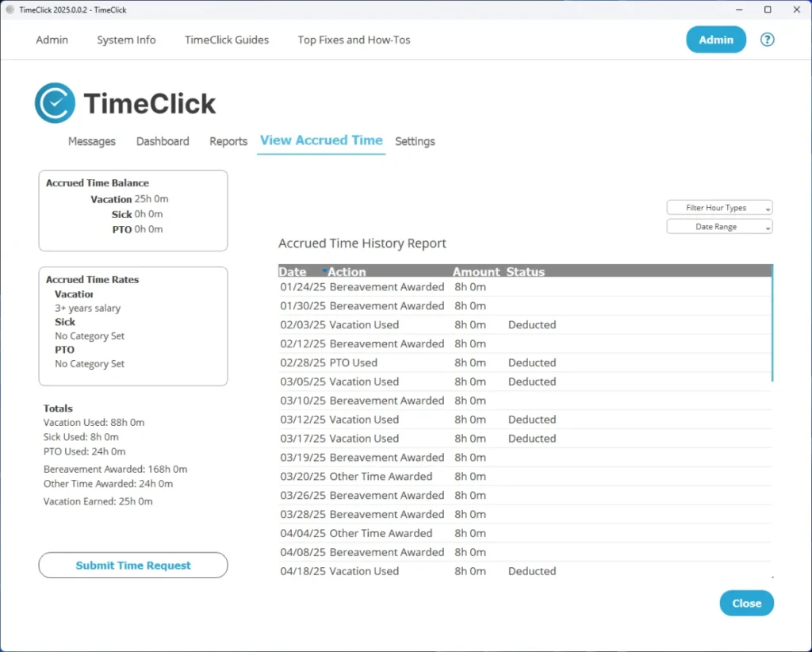
Task: Switch to the Reports tab
Action: [x=228, y=141]
